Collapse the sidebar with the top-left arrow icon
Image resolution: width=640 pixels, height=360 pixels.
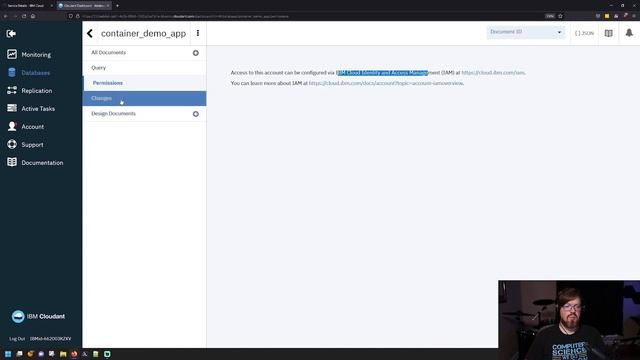tap(11, 33)
